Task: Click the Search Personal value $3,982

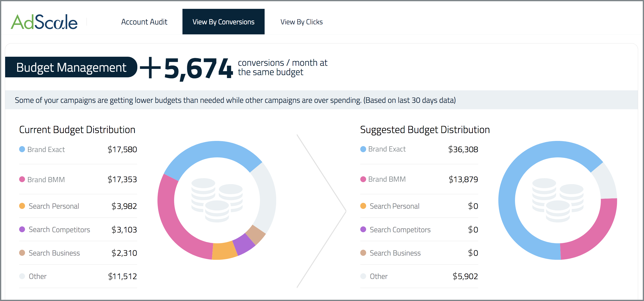Action: [x=124, y=206]
